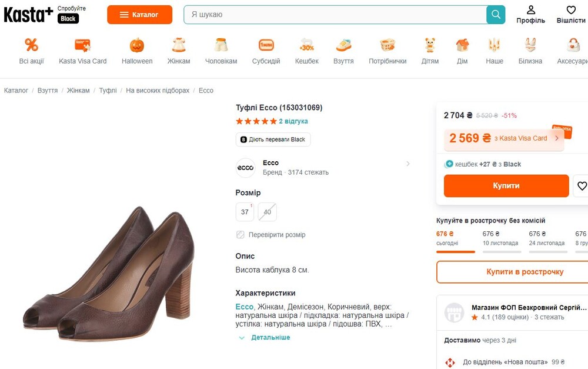Screen dimensions: 588x369
Task: Expand the Kasta Visa Card price offer
Action: point(557,139)
